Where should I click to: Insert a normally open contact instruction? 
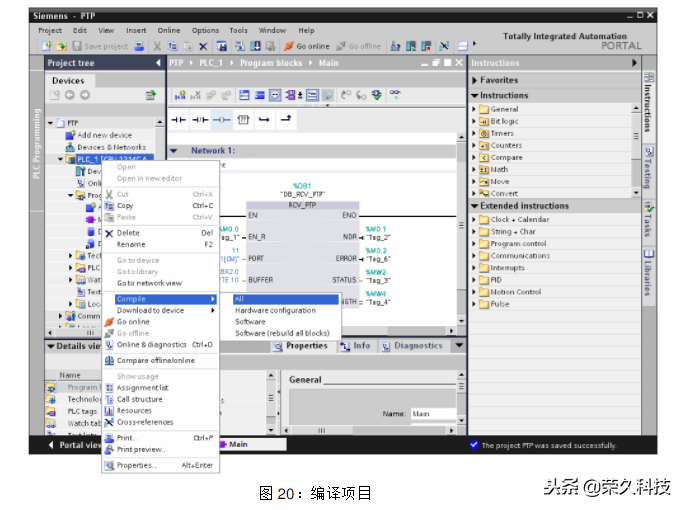(x=178, y=119)
